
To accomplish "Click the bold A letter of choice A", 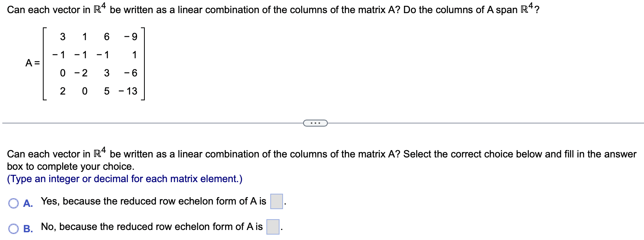I will point(27,202).
